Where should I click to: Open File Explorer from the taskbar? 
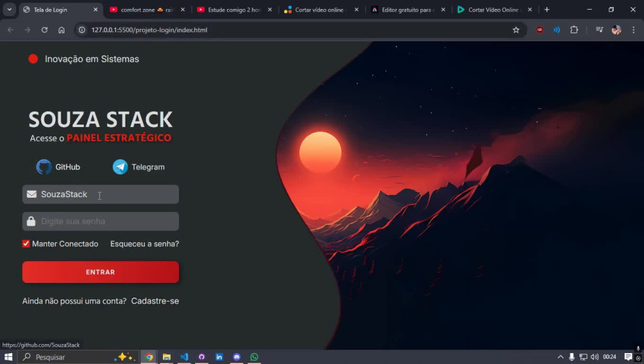pos(166,357)
